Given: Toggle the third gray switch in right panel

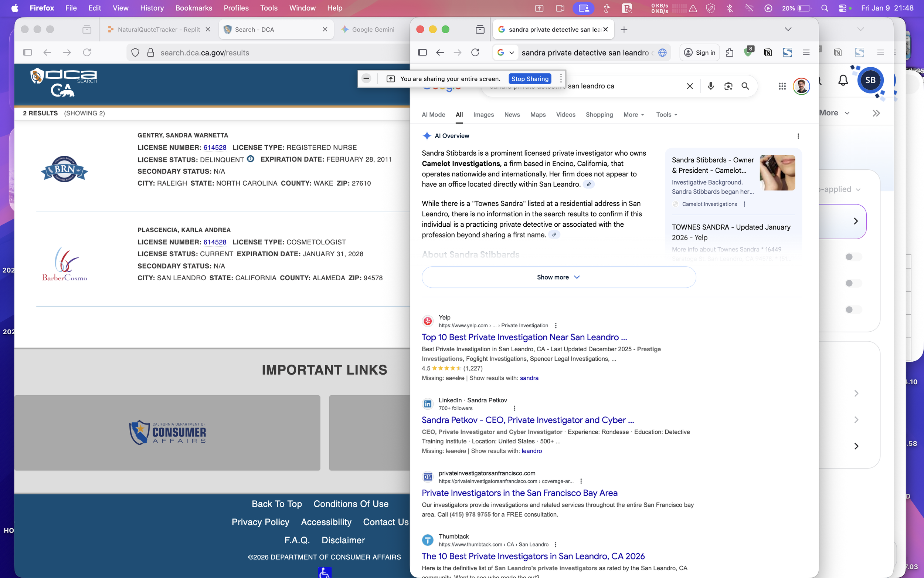Looking at the screenshot, I should click(x=853, y=310).
